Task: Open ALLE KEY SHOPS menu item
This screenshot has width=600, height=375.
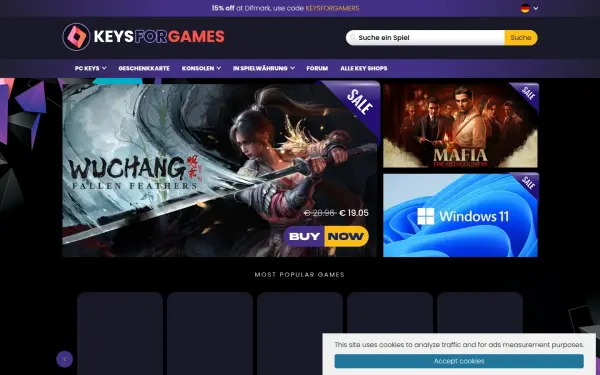Action: (x=364, y=68)
